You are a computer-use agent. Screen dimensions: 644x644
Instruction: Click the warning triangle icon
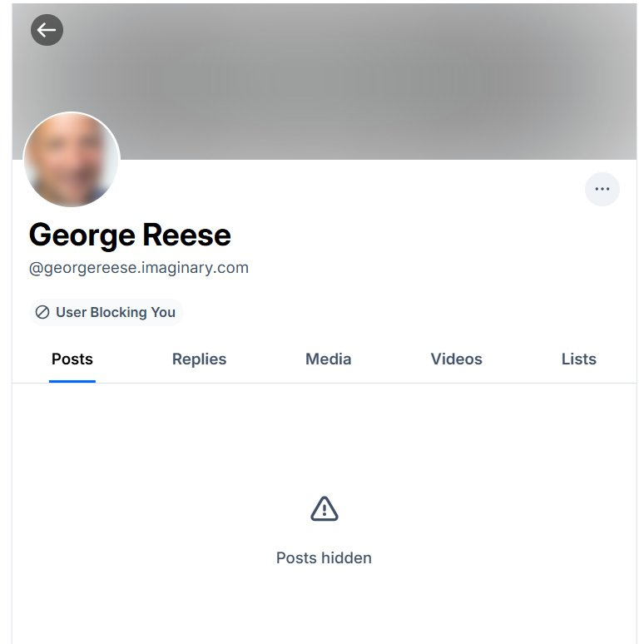pos(324,508)
